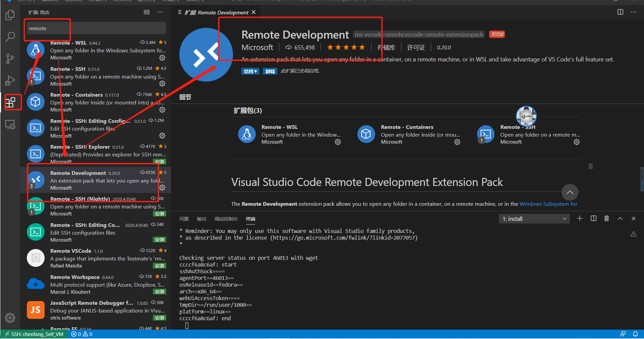This screenshot has height=339, width=644.
Task: Click SSH: chenfang_Self_VM remote indicator
Action: point(34,334)
